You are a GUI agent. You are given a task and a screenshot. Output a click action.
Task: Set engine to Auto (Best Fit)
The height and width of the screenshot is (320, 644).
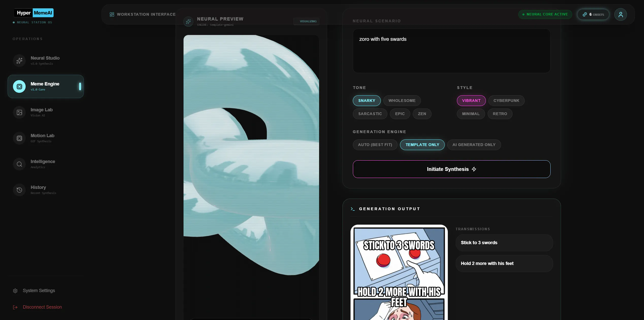(x=375, y=145)
